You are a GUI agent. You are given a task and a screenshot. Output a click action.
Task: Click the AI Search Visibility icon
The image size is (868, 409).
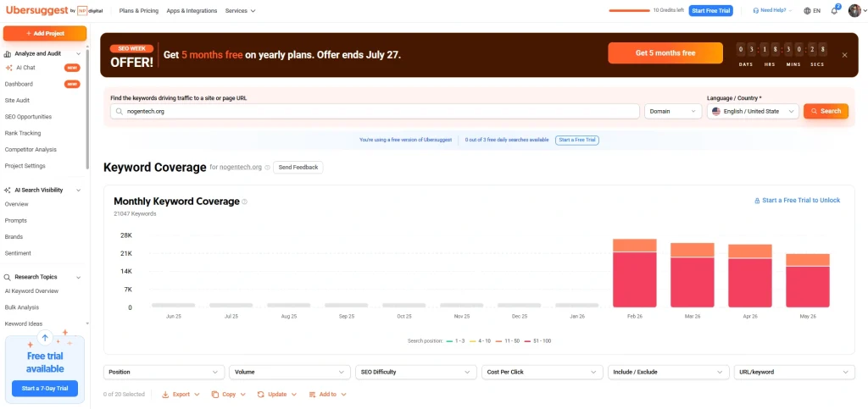[x=7, y=191]
